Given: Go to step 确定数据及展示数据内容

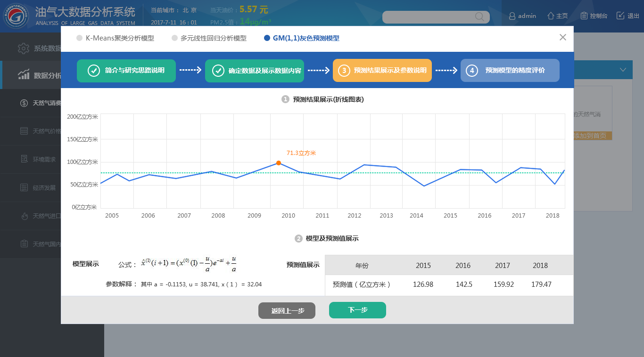Looking at the screenshot, I should 255,71.
